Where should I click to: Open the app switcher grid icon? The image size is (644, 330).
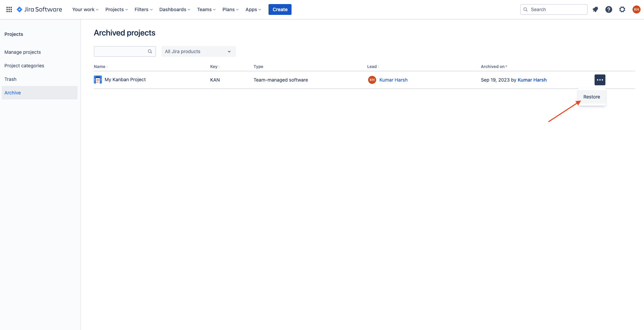tap(9, 9)
